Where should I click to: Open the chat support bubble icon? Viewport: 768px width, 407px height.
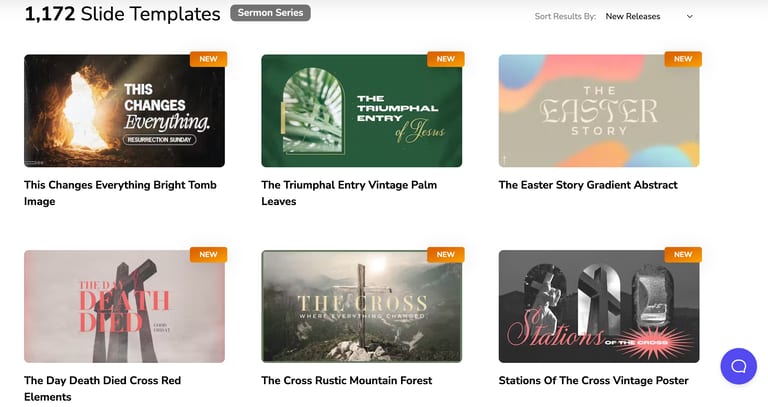[x=738, y=366]
